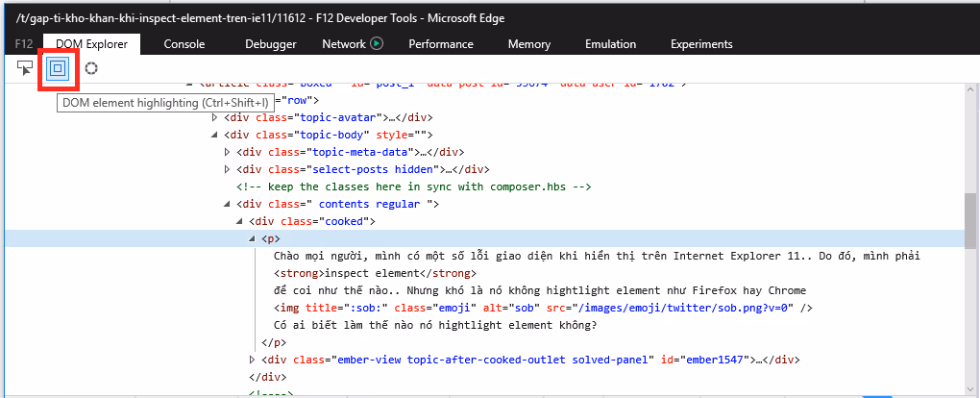Screen dimensions: 980x398
Task: Open the Network tab
Action: coord(344,44)
